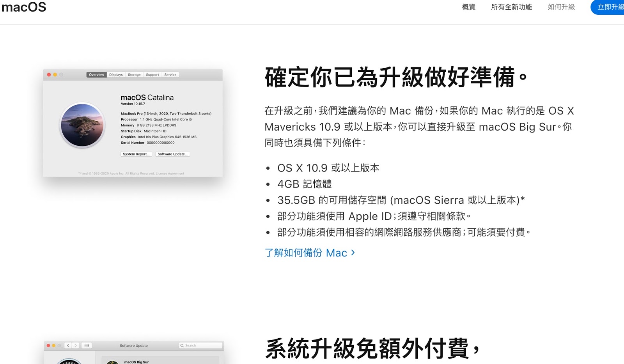Click the 'Version 10.15.7' text
The height and width of the screenshot is (364, 624).
tap(133, 104)
